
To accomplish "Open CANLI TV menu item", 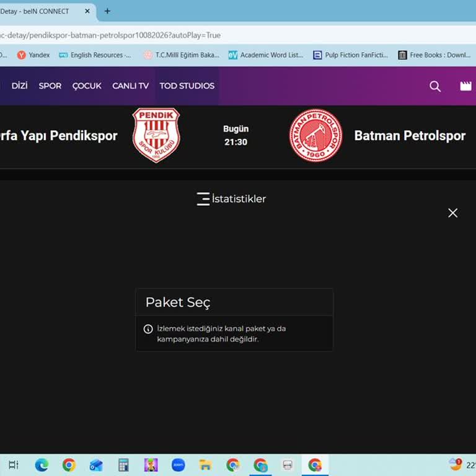I will pyautogui.click(x=131, y=86).
